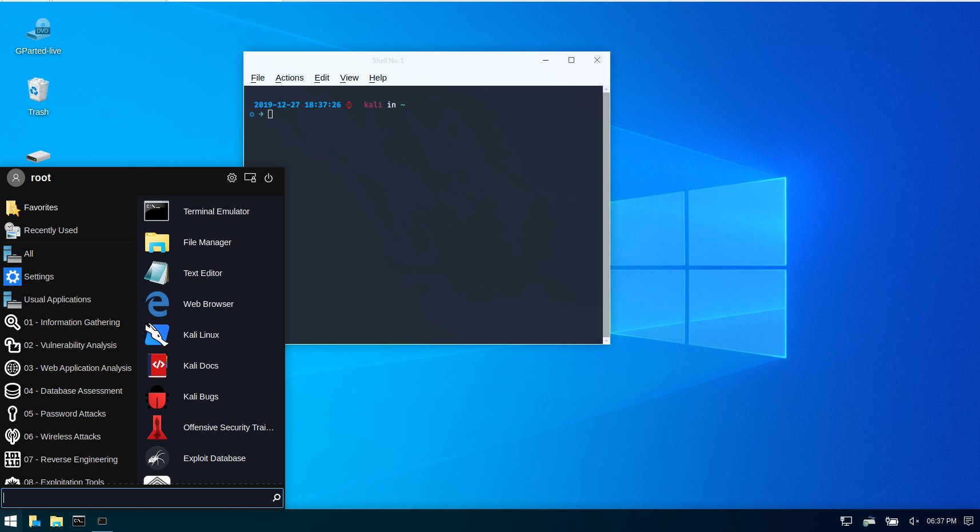Focus the application menu search field
Screen dimensions: 980x532
click(142, 498)
